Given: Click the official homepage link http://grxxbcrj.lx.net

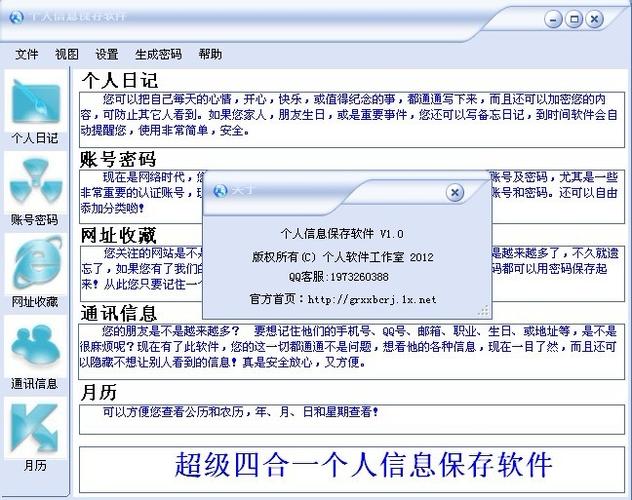Looking at the screenshot, I should coord(372,299).
